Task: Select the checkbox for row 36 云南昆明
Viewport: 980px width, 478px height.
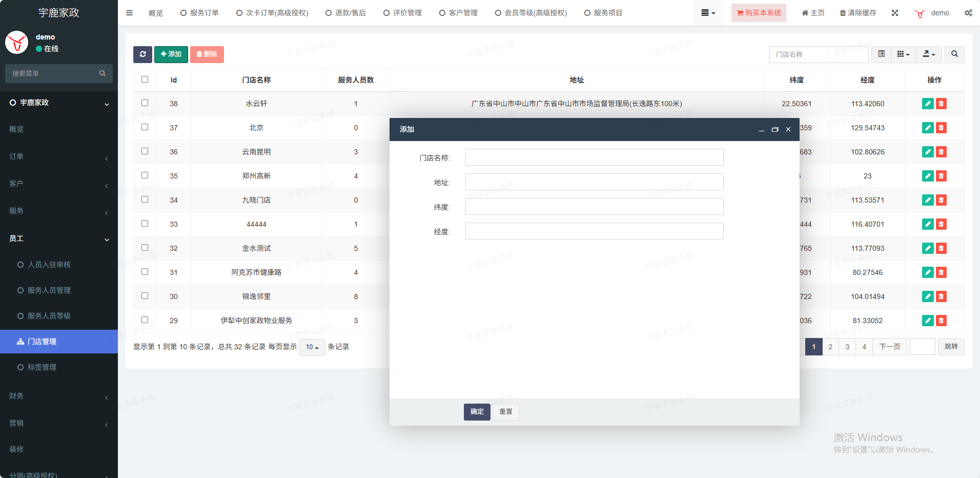Action: [145, 151]
